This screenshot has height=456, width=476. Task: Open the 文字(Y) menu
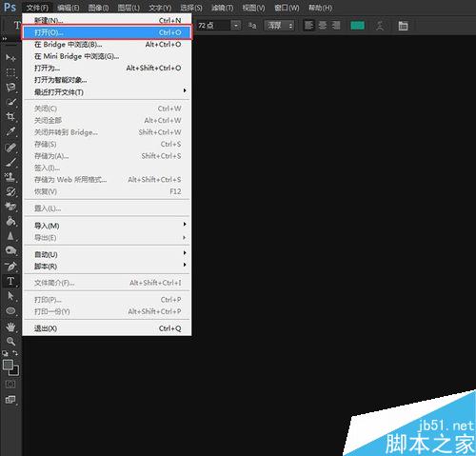(x=160, y=8)
